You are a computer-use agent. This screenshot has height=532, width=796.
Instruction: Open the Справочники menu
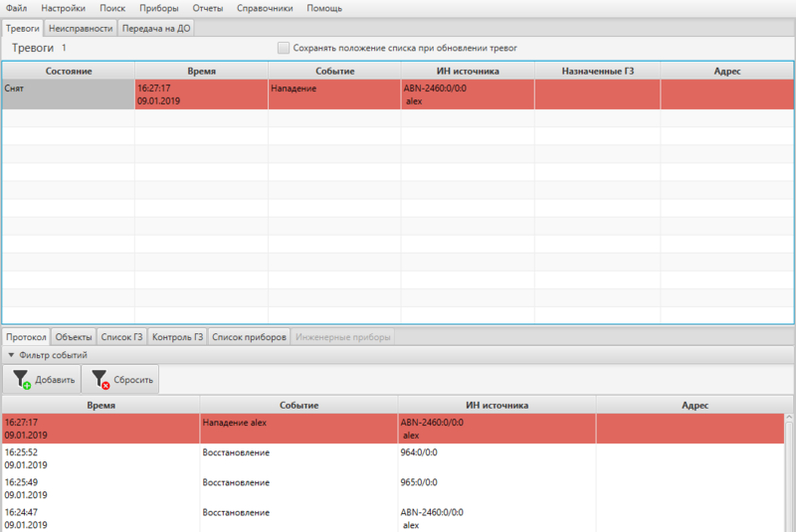265,8
